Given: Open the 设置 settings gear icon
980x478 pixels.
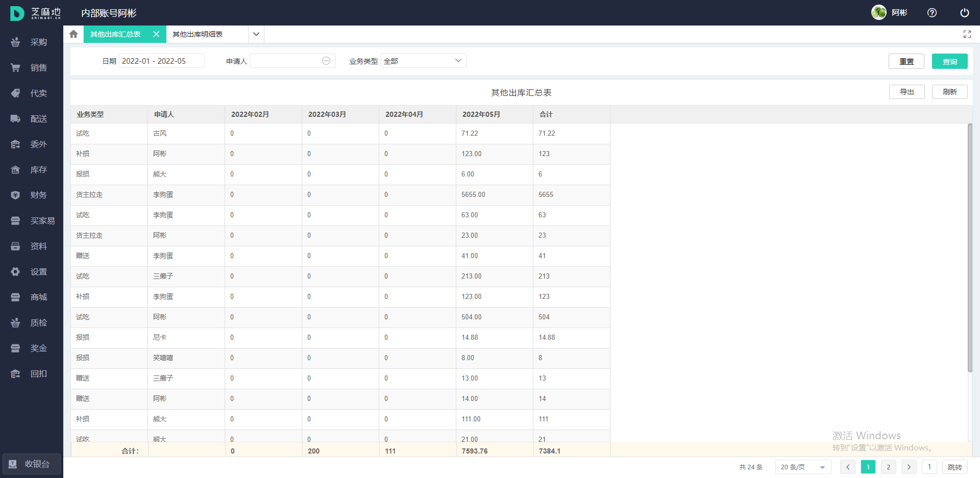Looking at the screenshot, I should (x=15, y=272).
